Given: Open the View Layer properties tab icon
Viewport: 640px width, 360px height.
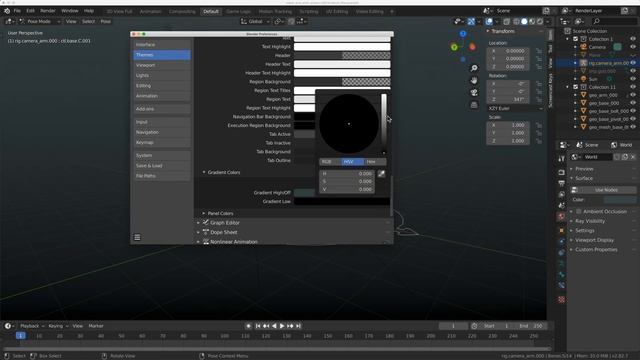Looking at the screenshot, I should [562, 194].
